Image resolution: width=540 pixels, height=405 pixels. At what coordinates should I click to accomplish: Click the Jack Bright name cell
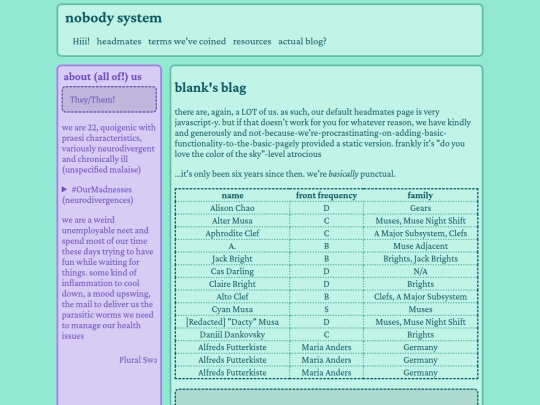point(232,259)
